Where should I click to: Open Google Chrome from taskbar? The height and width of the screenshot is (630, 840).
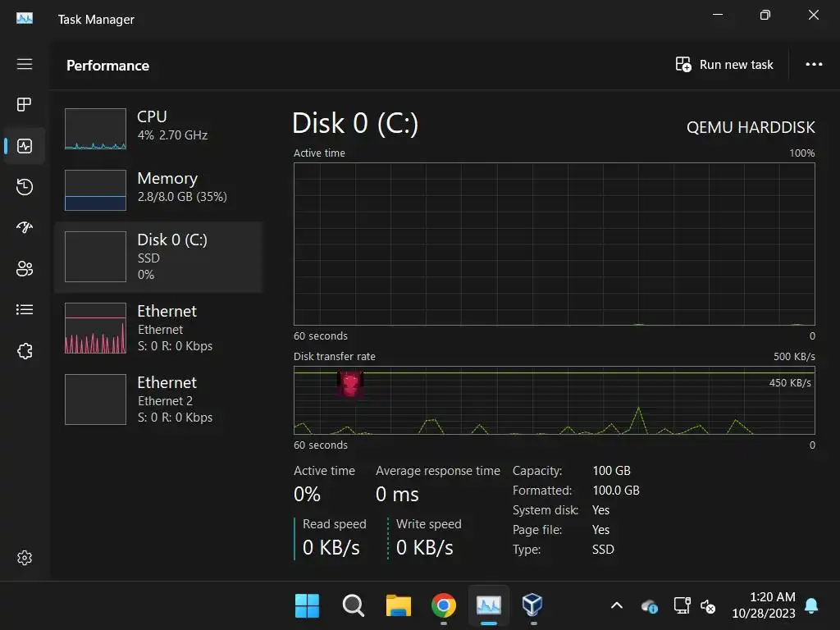444,606
